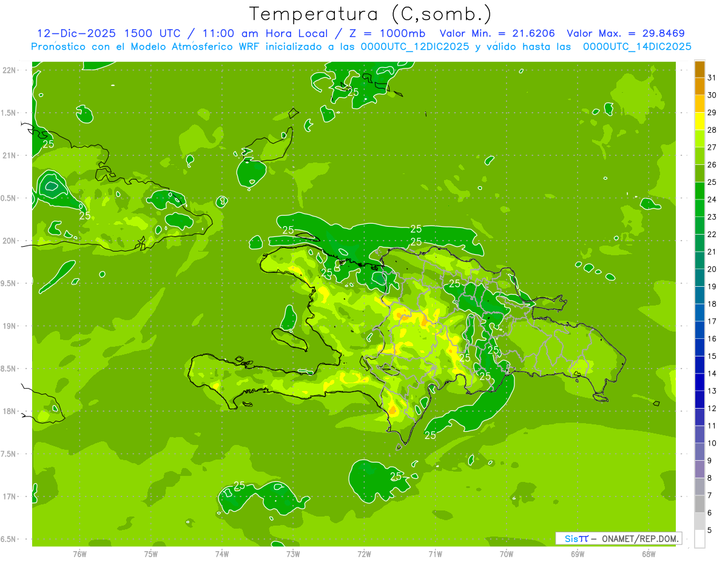728x562 pixels.
Task: Pick the orange swatch between 30 and 31
Action: click(x=699, y=86)
